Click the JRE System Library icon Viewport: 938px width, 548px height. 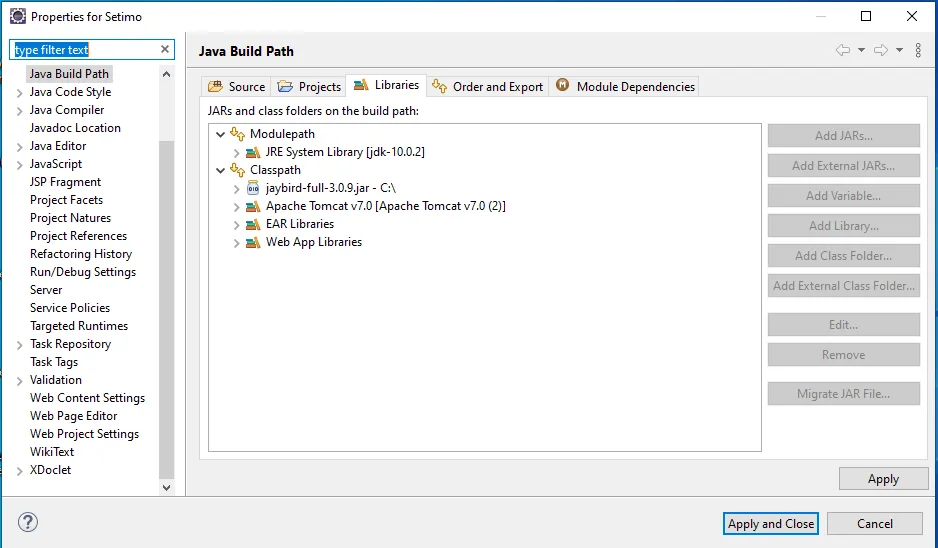tap(253, 152)
